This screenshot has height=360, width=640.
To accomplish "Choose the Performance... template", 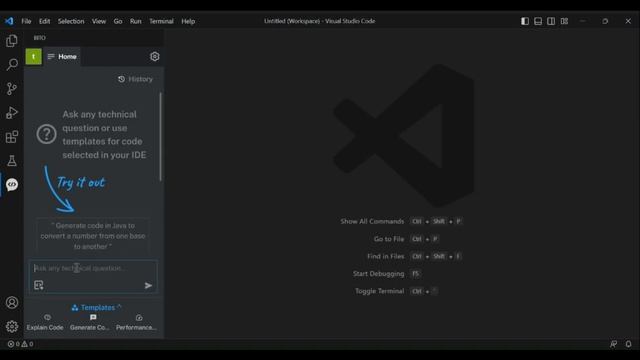I will click(136, 322).
